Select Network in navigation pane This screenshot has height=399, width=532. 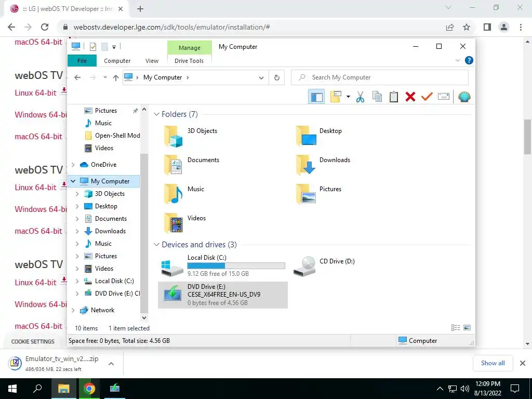(x=97, y=310)
